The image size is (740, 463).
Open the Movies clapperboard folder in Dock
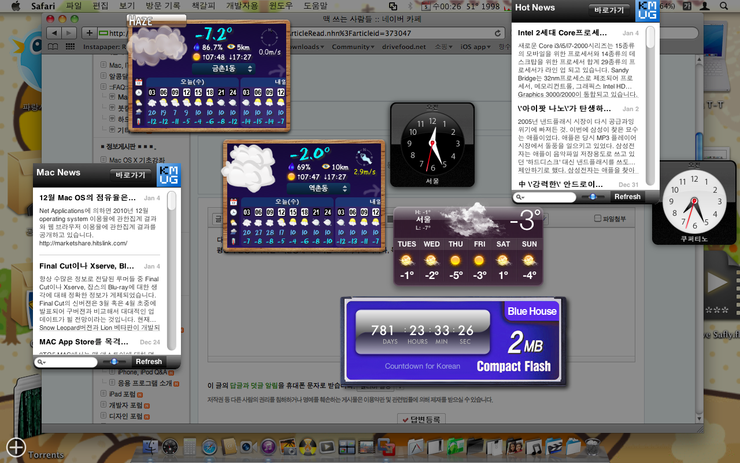coord(554,446)
